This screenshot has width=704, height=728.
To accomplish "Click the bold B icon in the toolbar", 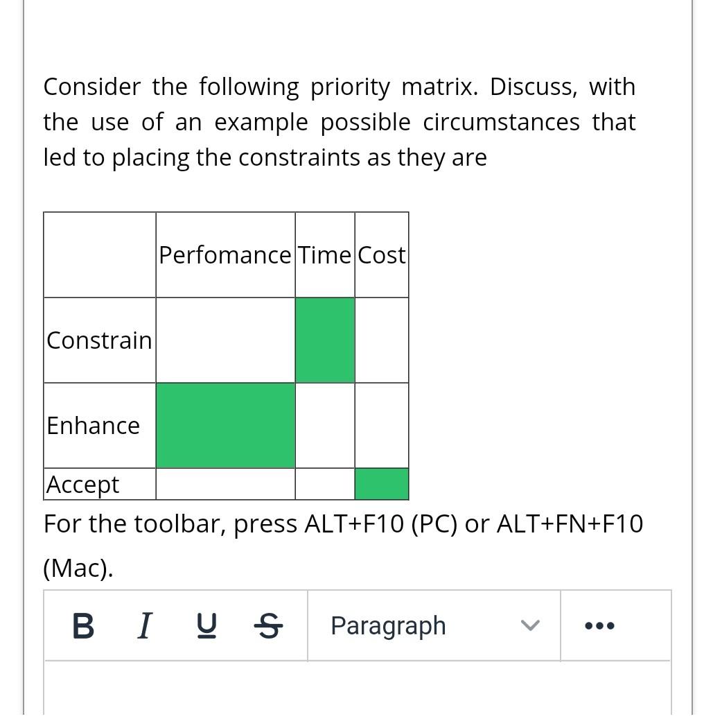I will (82, 625).
